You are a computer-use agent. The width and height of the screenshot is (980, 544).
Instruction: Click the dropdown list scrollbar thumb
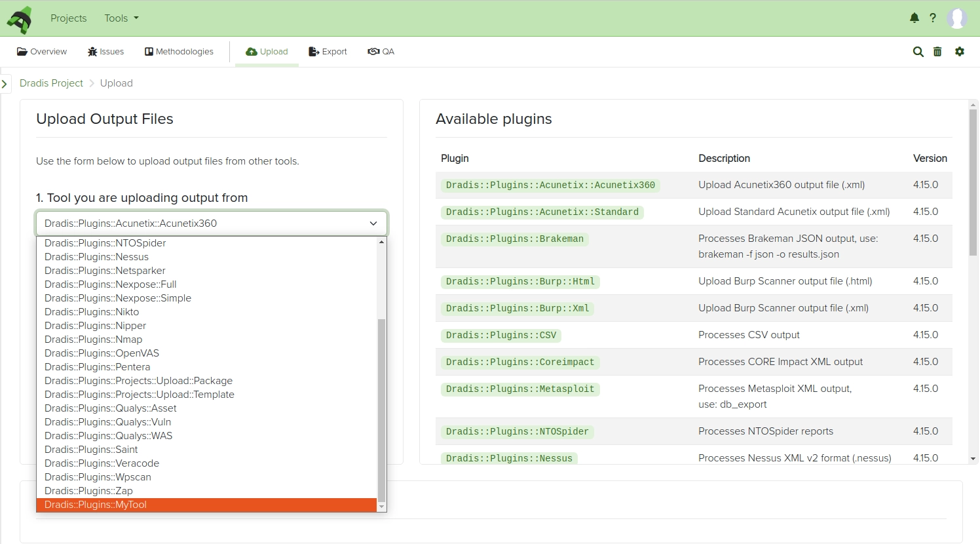click(x=381, y=410)
